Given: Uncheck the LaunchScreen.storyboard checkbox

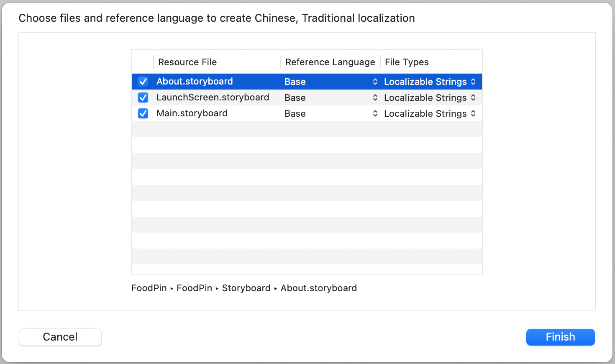Looking at the screenshot, I should 143,97.
